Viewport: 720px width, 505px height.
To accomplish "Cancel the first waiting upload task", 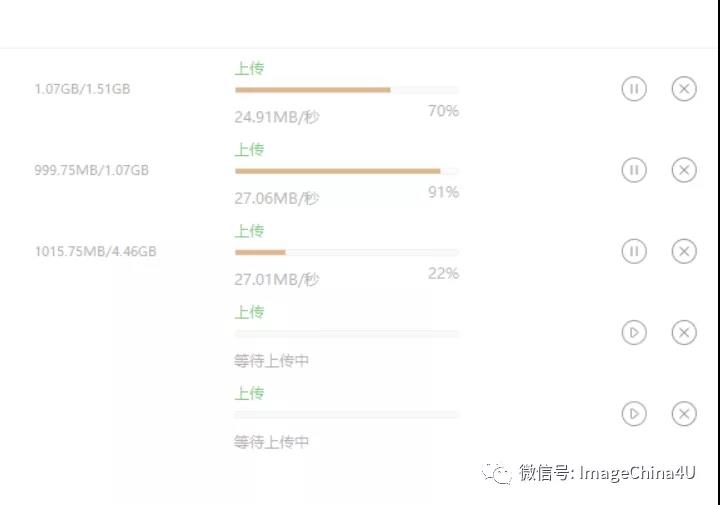I will [x=684, y=332].
